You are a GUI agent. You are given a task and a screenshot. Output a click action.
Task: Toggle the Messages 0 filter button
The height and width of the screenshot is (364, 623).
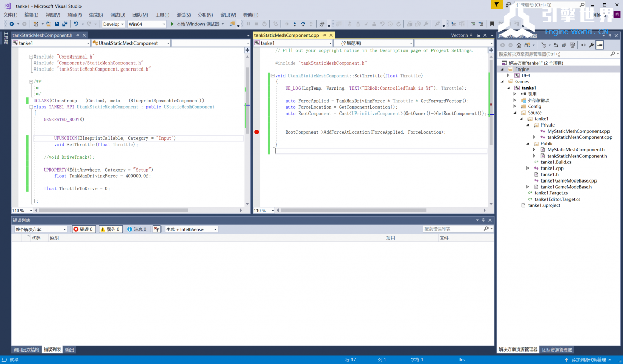(x=137, y=229)
